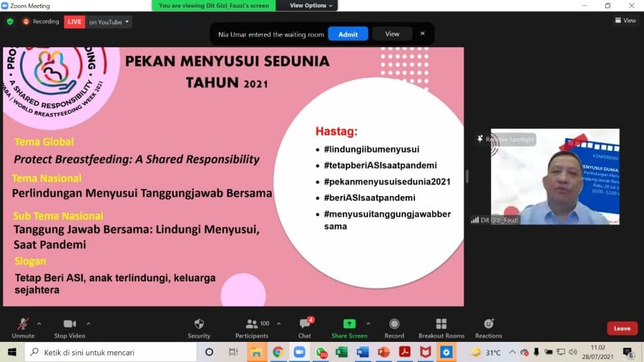644x362 pixels.
Task: Open the Participants panel
Action: (252, 328)
